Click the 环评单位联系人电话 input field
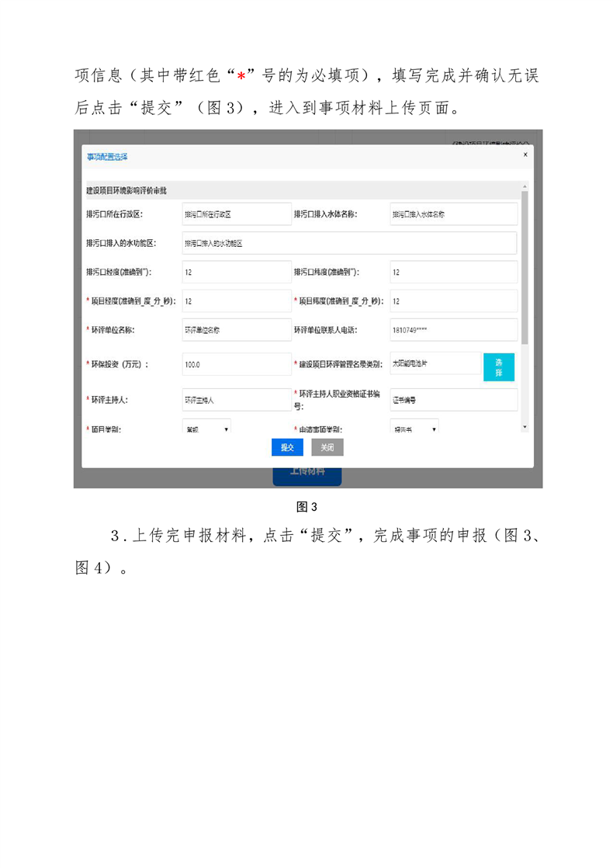The width and height of the screenshot is (613, 868). tap(454, 330)
